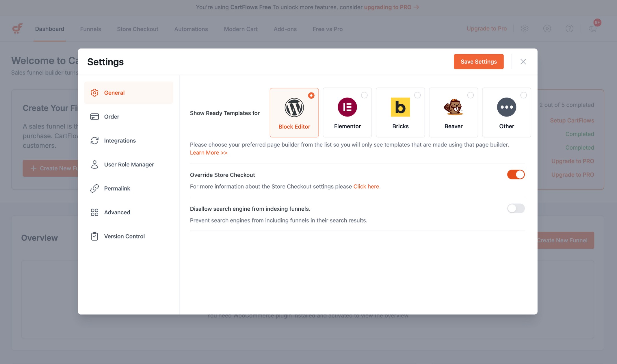Screen dimensions: 617x364
Task: Click the Overview section heading
Action: point(40,238)
